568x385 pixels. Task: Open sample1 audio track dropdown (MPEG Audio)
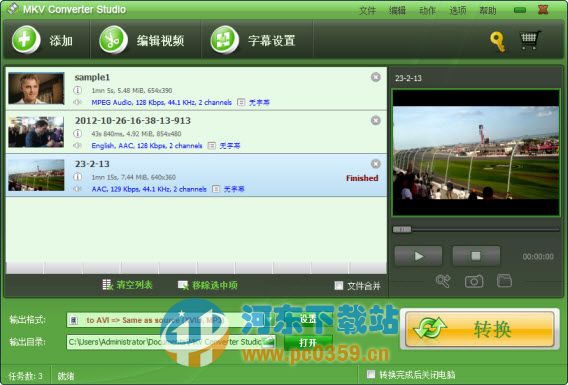tap(161, 102)
